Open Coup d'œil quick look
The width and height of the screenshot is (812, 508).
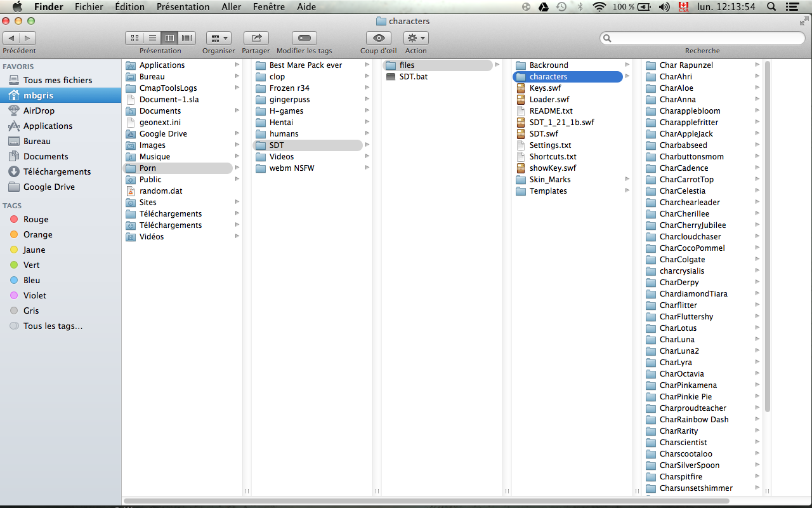tap(379, 38)
